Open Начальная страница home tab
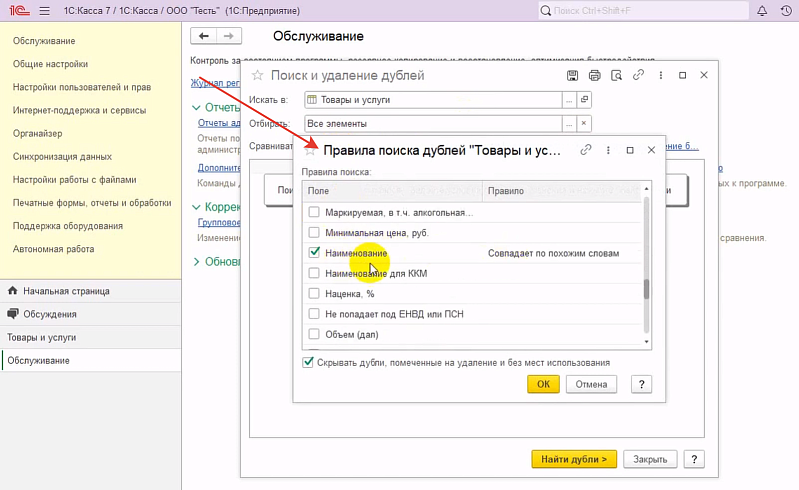Image resolution: width=799 pixels, height=490 pixels. [91, 291]
